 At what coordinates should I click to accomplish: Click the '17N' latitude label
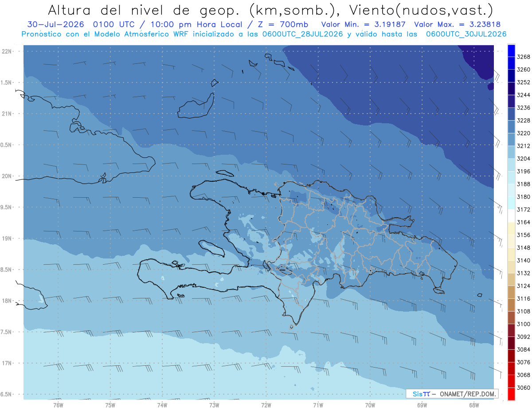pyautogui.click(x=7, y=363)
